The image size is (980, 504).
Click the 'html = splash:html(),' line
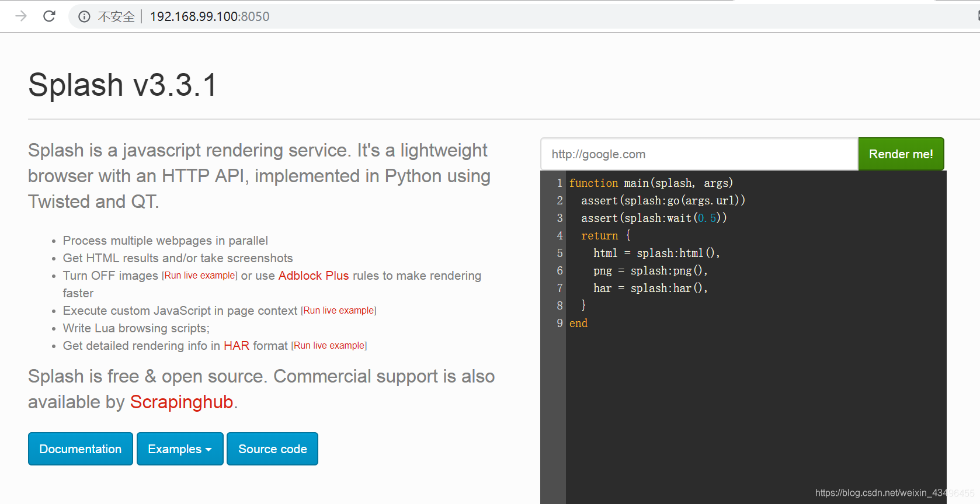click(x=656, y=253)
